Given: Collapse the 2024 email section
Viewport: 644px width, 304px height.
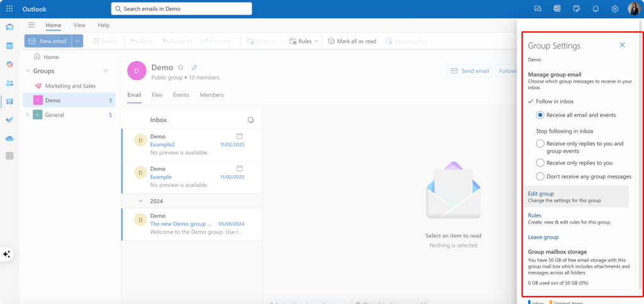Looking at the screenshot, I should tap(141, 201).
